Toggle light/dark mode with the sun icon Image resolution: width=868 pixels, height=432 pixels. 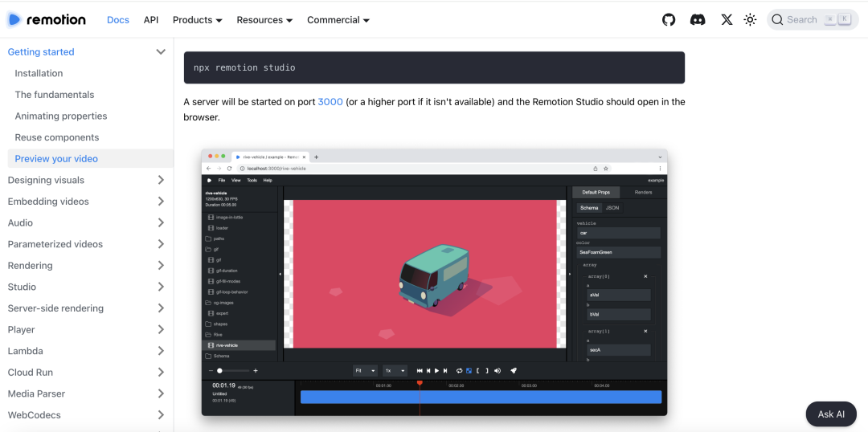pos(750,20)
